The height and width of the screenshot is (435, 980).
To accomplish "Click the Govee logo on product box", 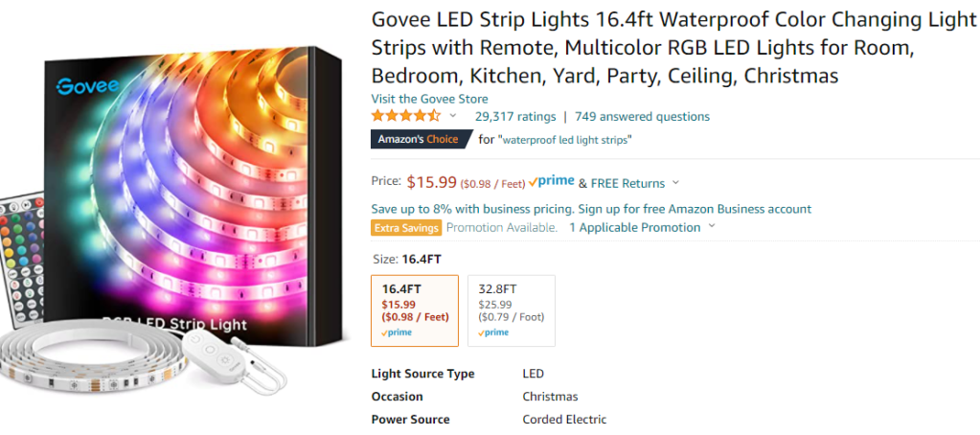I will click(85, 84).
